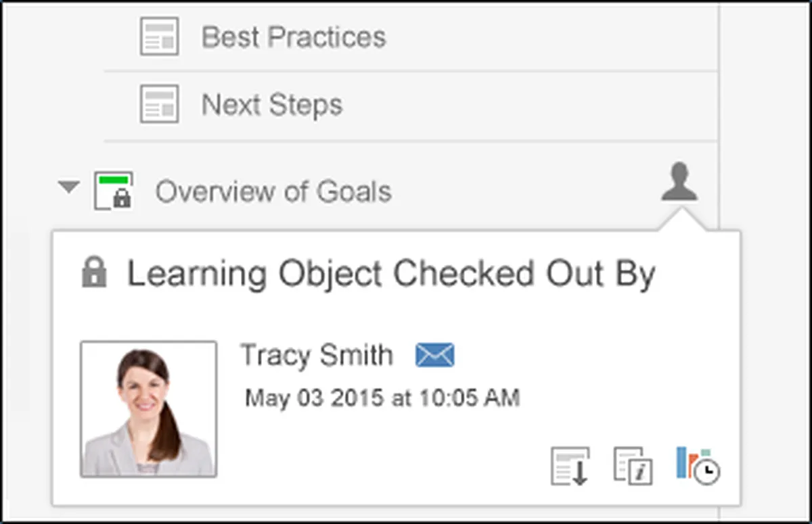Select the Overview of Goals item
The width and height of the screenshot is (812, 524).
click(x=273, y=192)
